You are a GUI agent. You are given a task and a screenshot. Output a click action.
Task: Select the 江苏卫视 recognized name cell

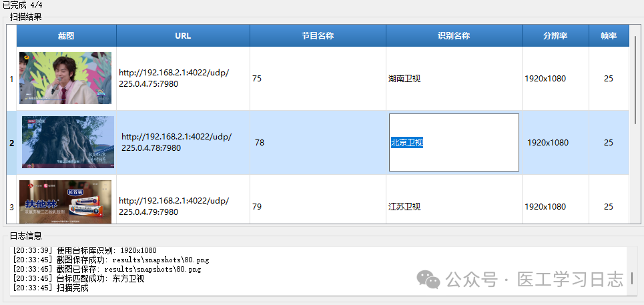454,207
